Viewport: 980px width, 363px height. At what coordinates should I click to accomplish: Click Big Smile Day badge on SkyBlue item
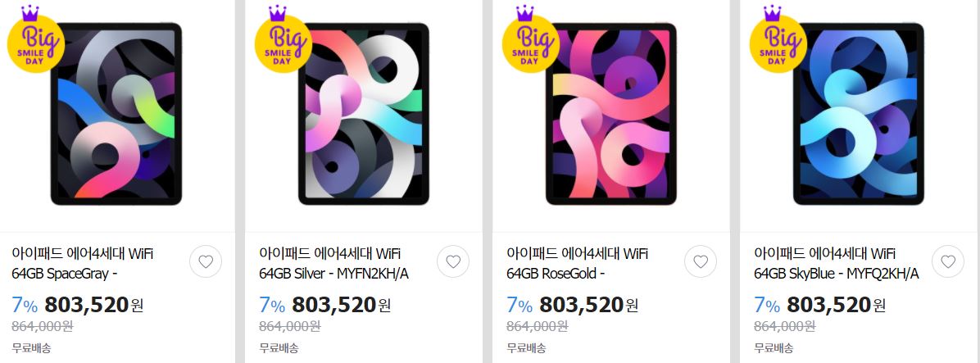(x=778, y=40)
